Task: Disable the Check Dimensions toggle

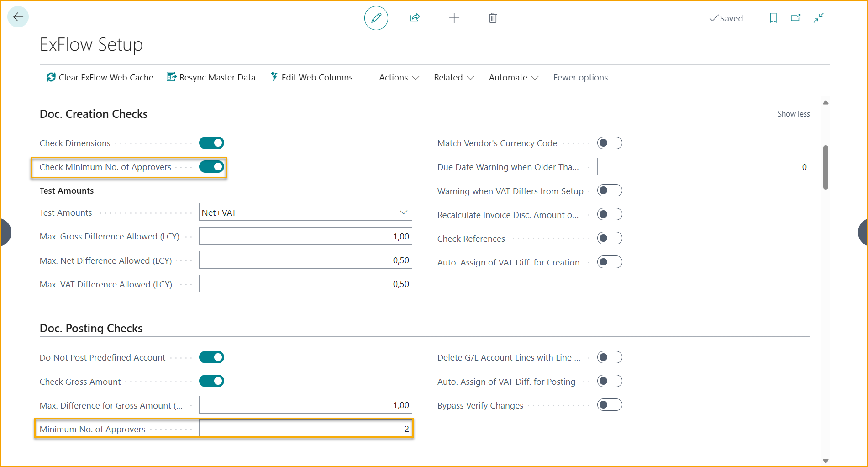Action: pyautogui.click(x=211, y=143)
